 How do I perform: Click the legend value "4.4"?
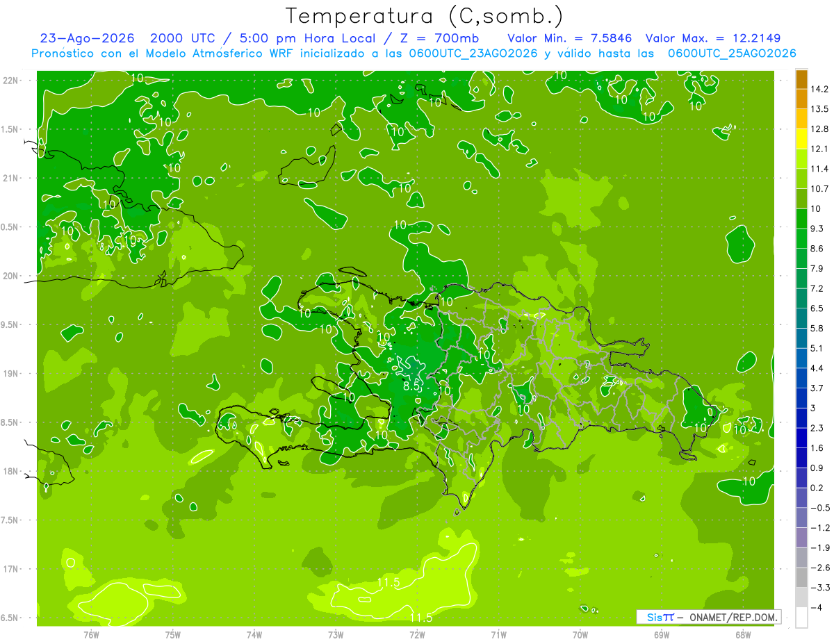pos(819,368)
